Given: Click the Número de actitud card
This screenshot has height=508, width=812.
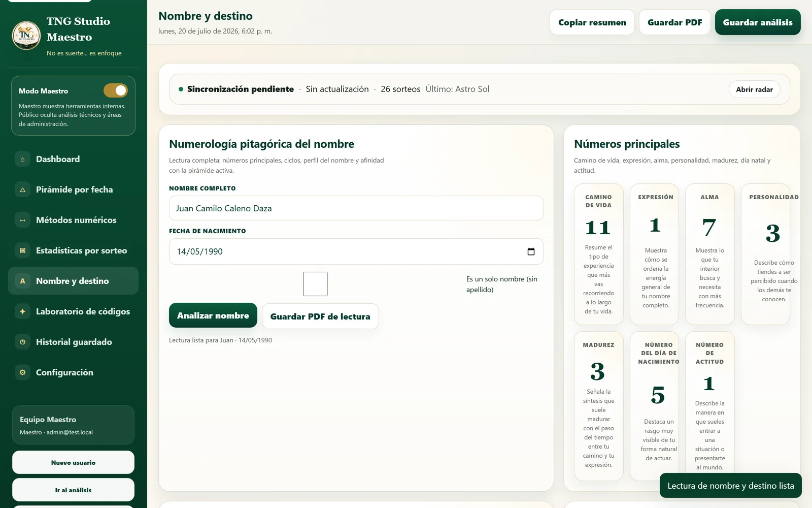Looking at the screenshot, I should click(x=709, y=406).
